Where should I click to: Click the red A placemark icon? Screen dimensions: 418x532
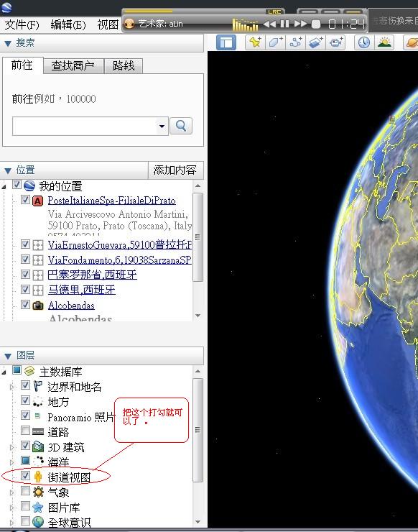click(x=37, y=201)
